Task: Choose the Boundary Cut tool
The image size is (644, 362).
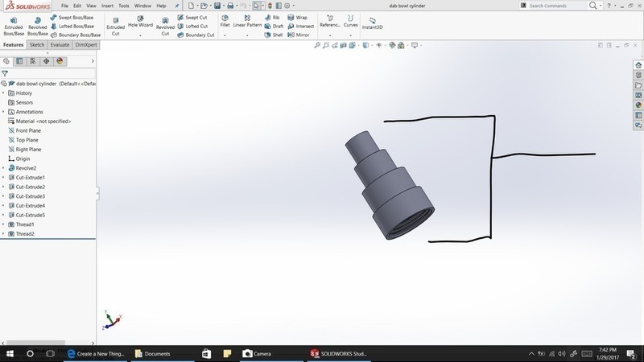Action: point(196,35)
